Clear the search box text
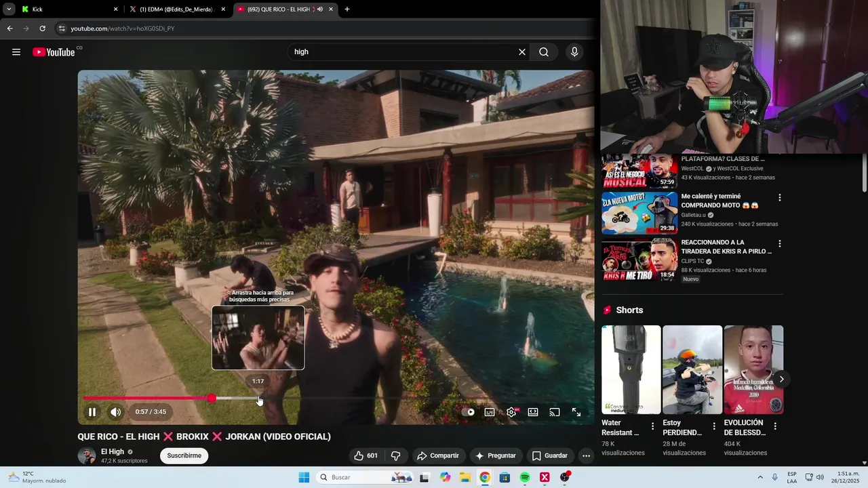Screen dimensions: 868x488 (522, 52)
